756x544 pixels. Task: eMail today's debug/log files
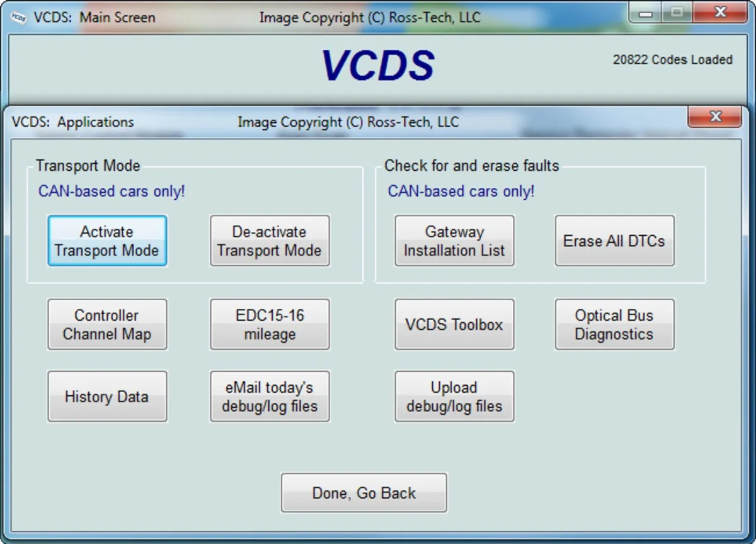(x=269, y=396)
